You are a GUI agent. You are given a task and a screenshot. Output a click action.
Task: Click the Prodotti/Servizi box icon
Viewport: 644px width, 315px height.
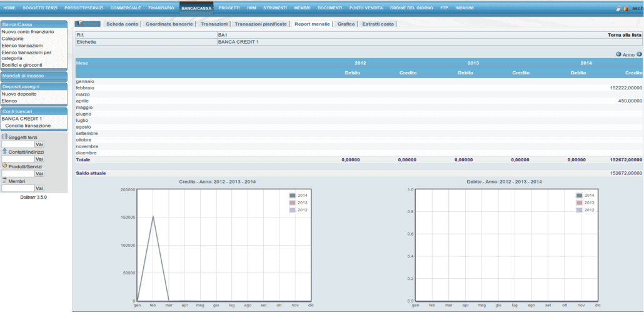click(4, 166)
